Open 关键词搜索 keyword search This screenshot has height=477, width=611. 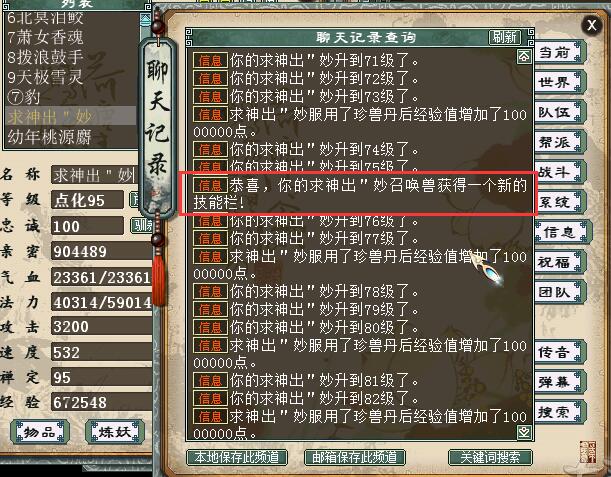(490, 457)
